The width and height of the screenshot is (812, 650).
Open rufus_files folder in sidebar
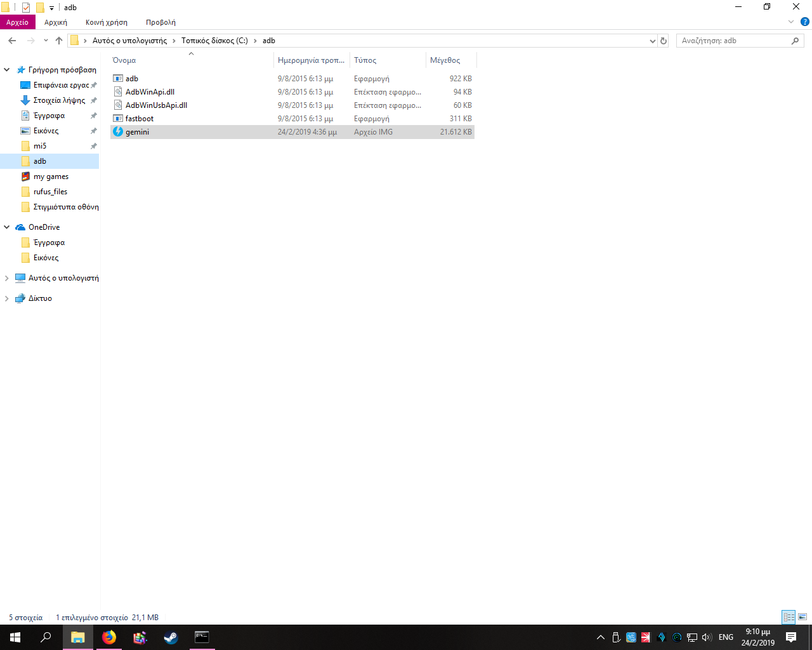click(50, 192)
